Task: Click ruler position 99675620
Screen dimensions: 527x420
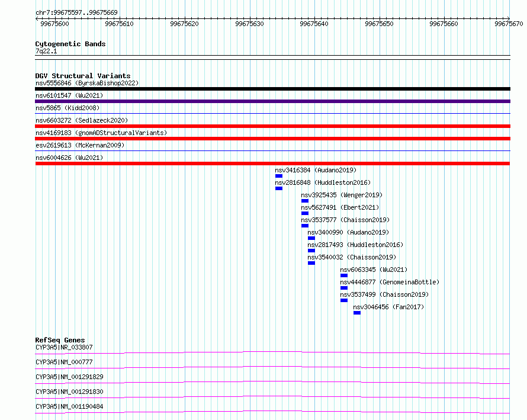Action: click(x=185, y=24)
